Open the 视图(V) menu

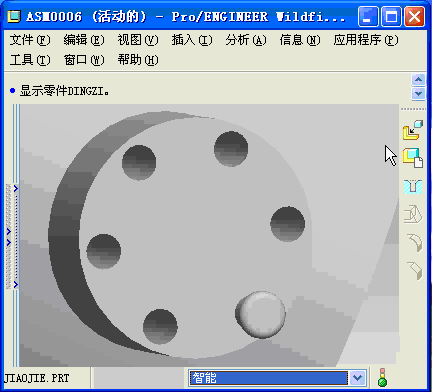[x=138, y=40]
